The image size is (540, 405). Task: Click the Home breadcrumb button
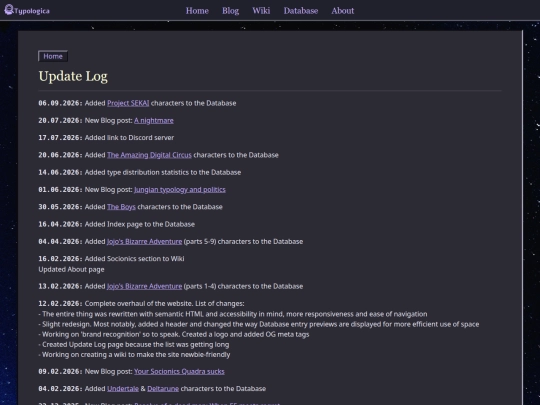(53, 56)
